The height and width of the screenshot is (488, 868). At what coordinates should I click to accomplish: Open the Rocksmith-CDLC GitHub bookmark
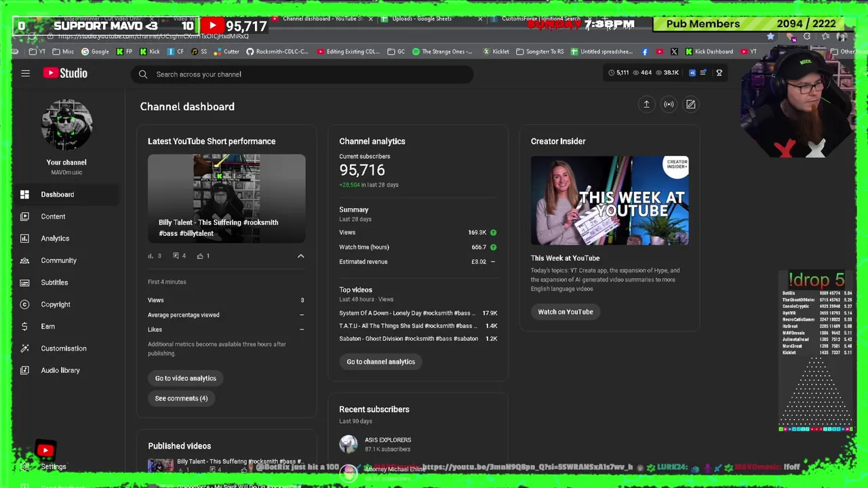point(277,52)
